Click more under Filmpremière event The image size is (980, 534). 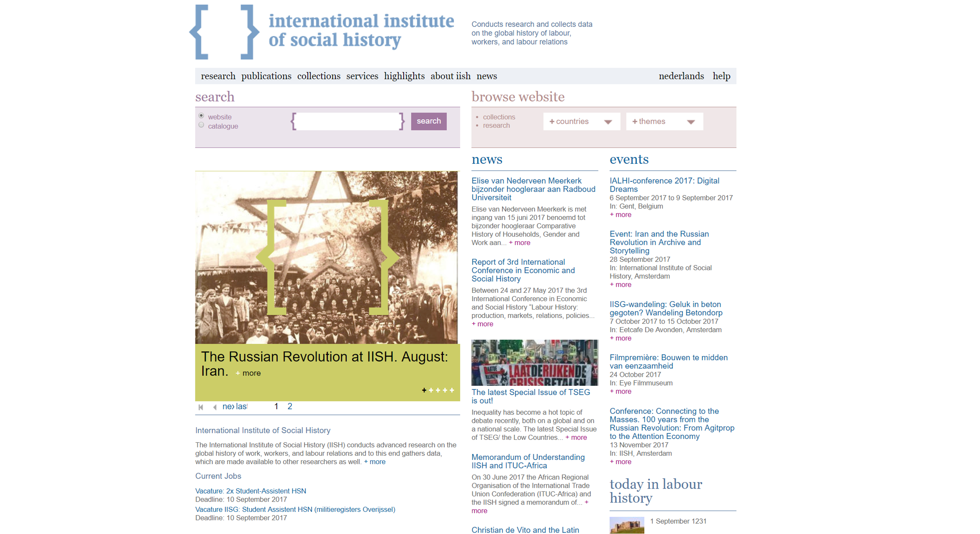tap(621, 391)
